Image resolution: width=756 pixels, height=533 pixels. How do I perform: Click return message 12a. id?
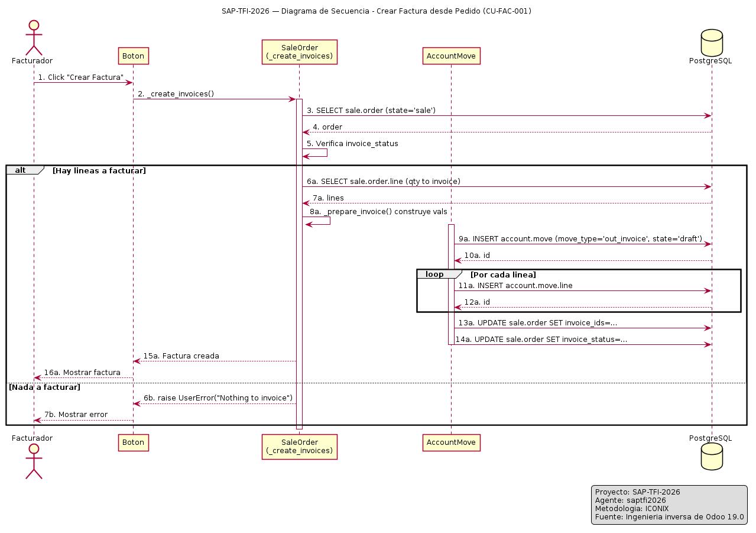[x=477, y=302]
